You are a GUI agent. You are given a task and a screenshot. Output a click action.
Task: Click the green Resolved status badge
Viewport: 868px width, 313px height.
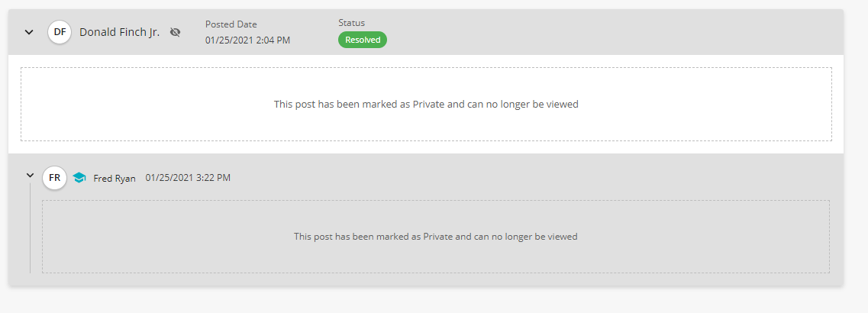(x=363, y=40)
